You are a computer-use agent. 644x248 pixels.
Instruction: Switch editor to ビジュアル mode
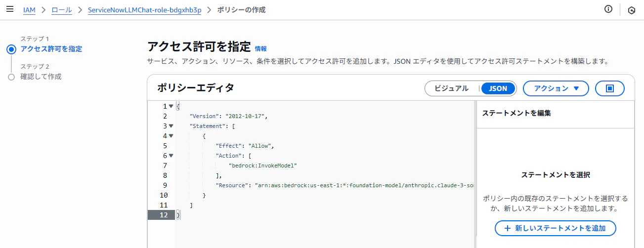click(451, 88)
